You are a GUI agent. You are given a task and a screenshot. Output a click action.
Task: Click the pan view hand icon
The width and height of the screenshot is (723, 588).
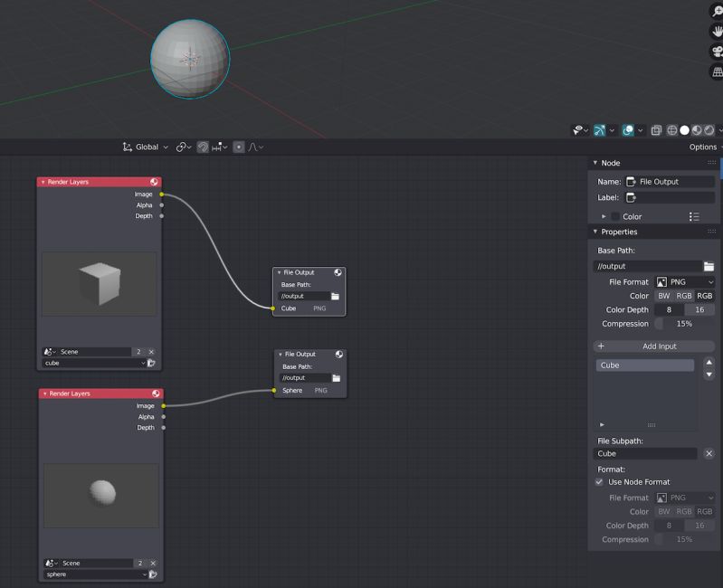[x=717, y=32]
